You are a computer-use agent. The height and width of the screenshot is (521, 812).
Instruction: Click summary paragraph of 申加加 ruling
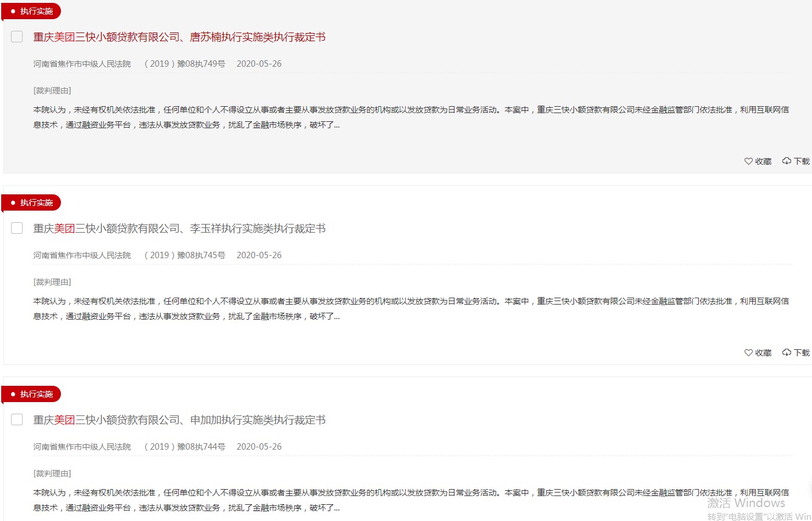pos(411,500)
